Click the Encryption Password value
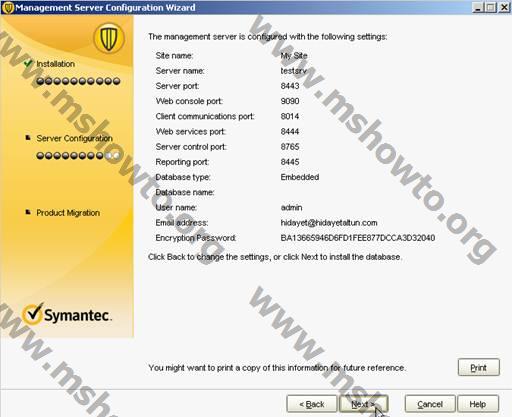The width and height of the screenshot is (512, 417). click(358, 238)
